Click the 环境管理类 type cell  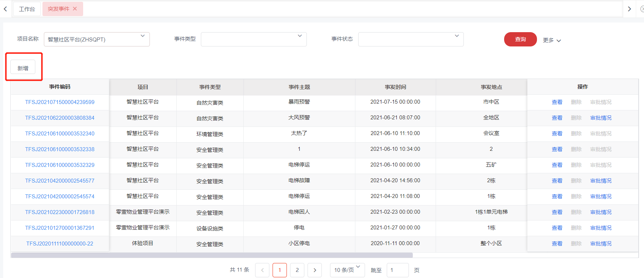(210, 134)
